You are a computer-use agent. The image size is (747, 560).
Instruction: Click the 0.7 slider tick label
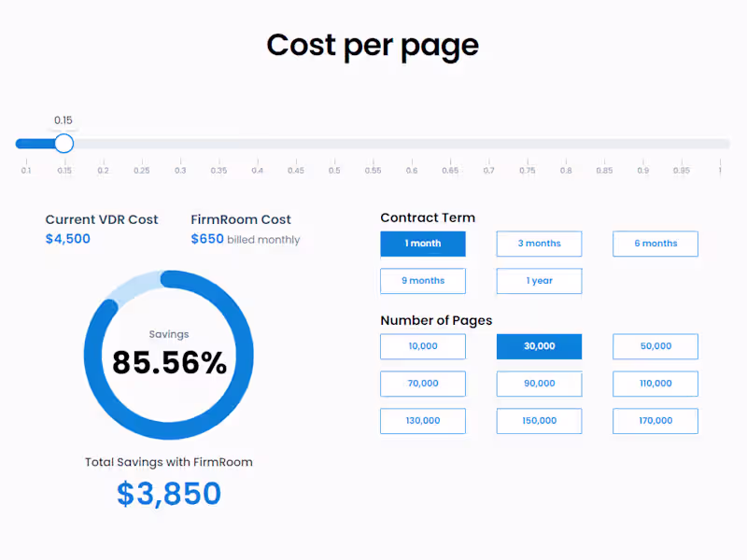coord(488,171)
